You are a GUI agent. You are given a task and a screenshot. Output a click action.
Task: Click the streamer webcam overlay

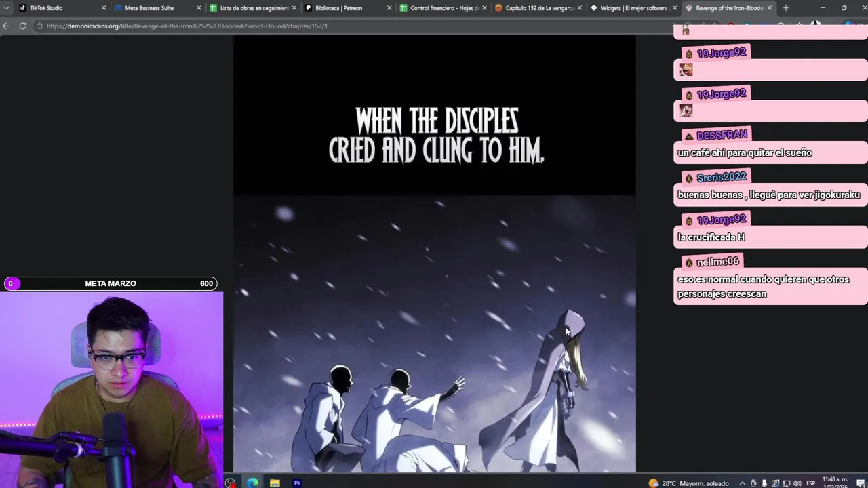(x=111, y=390)
